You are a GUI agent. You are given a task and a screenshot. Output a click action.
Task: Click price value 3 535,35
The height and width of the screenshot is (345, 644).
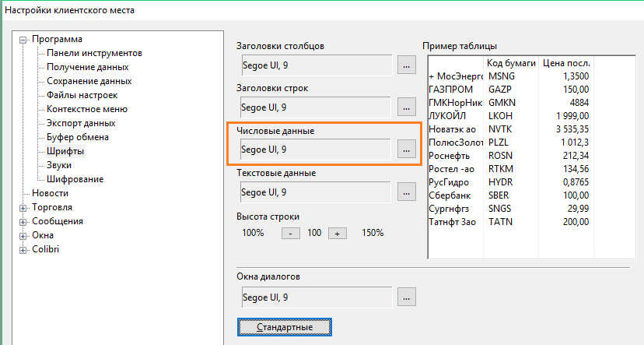(572, 129)
